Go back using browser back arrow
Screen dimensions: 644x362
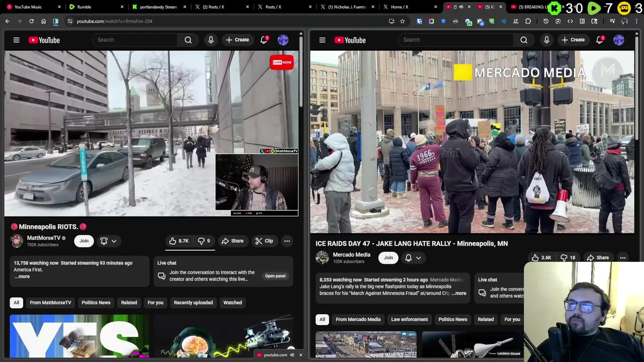click(x=8, y=21)
